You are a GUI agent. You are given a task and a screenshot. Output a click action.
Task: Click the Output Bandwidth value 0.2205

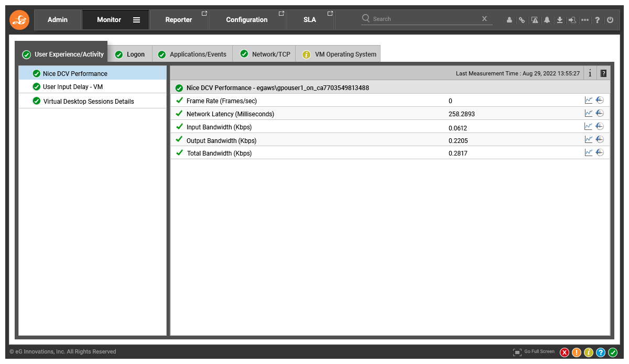(458, 140)
